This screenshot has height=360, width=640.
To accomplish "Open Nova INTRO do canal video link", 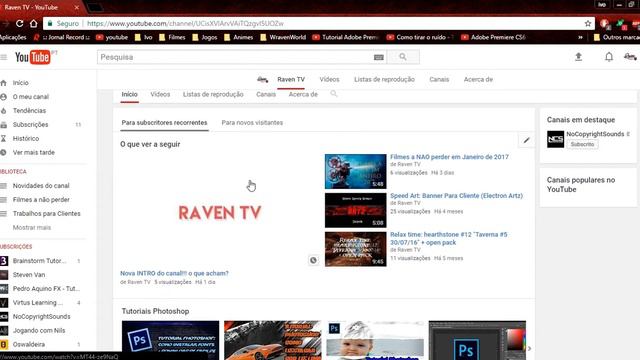I will click(174, 273).
